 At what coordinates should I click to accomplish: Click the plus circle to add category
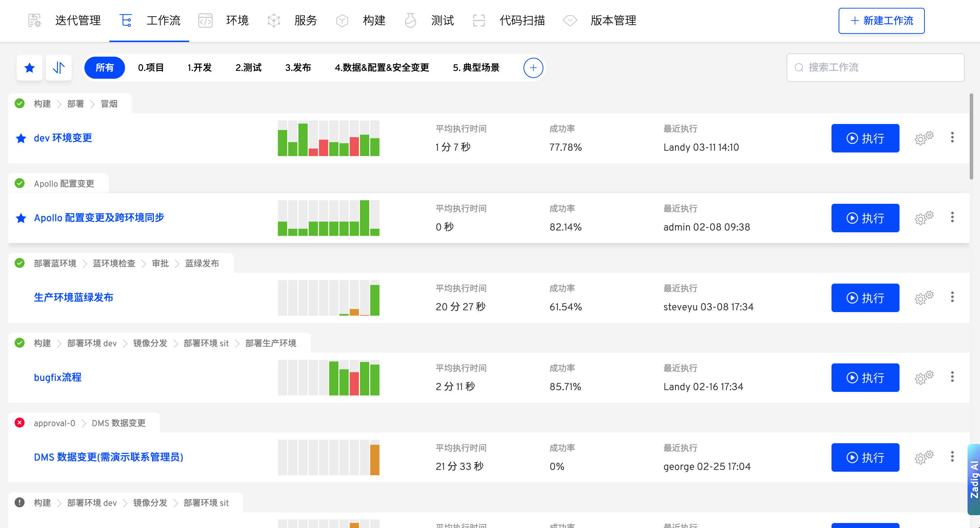[x=533, y=67]
